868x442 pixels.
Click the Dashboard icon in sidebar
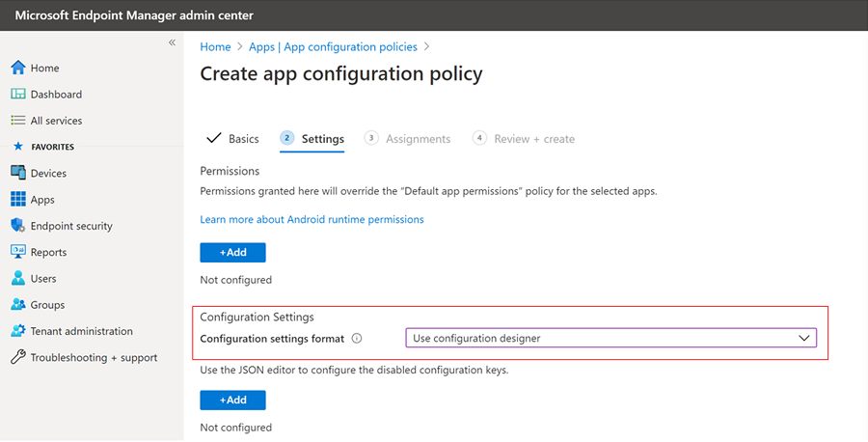[x=18, y=94]
